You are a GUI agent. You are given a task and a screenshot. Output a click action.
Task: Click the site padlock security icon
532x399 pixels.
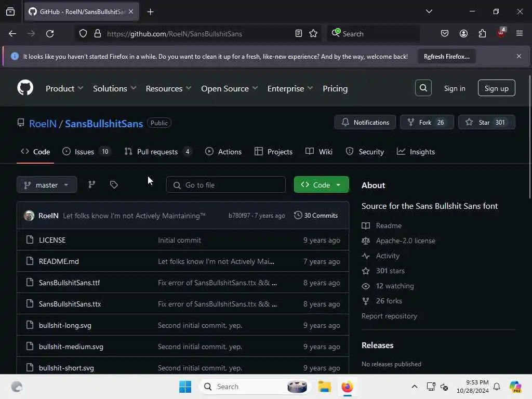98,34
